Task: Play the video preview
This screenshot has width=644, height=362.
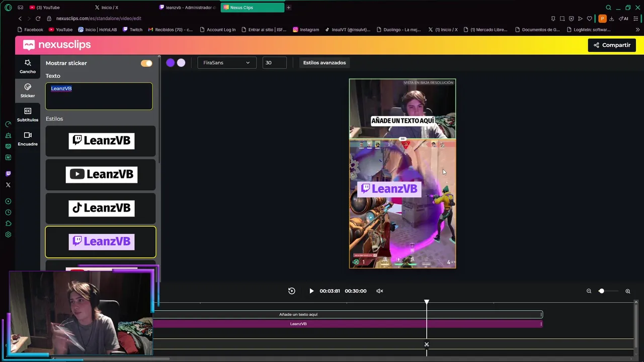Action: click(x=311, y=291)
